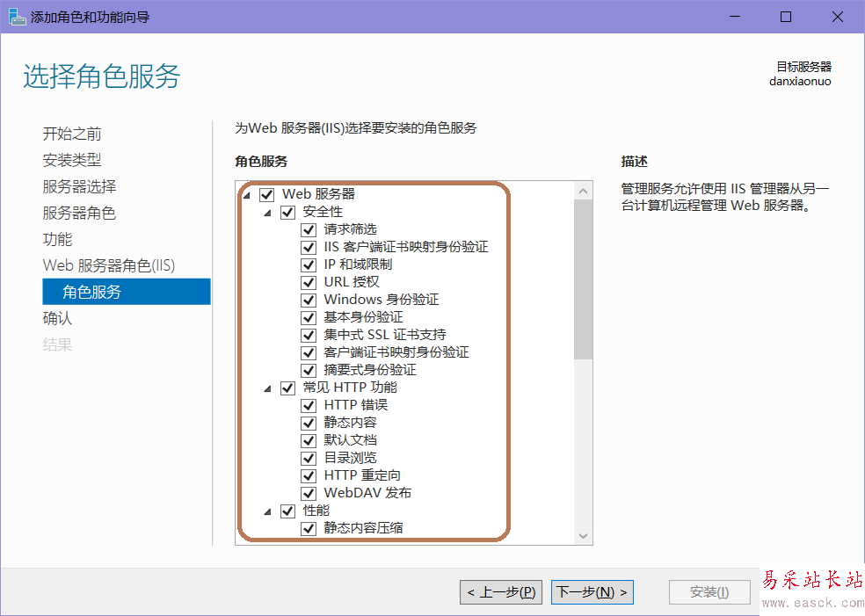The height and width of the screenshot is (616, 865).
Task: Minimize the wizard window
Action: click(x=735, y=17)
